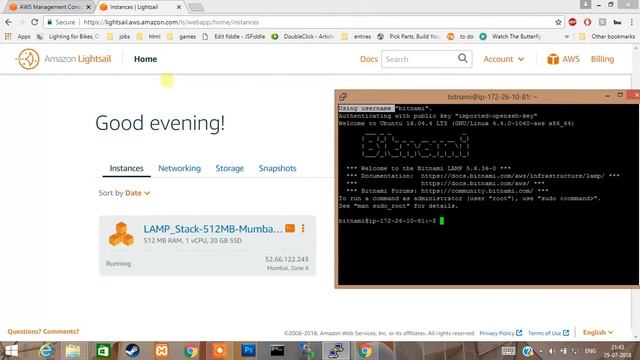640x360 pixels.
Task: Bookmark this page with the star icon
Action: click(558, 22)
